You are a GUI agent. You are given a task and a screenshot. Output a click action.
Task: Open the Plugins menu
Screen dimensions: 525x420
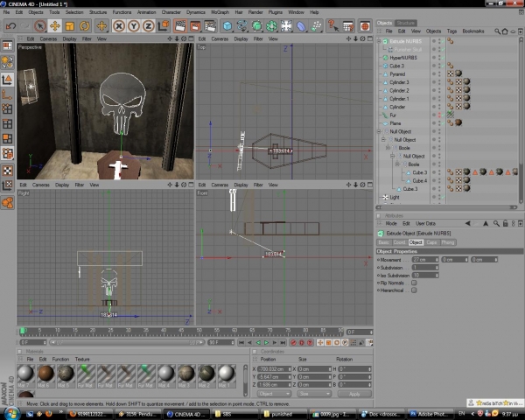276,12
